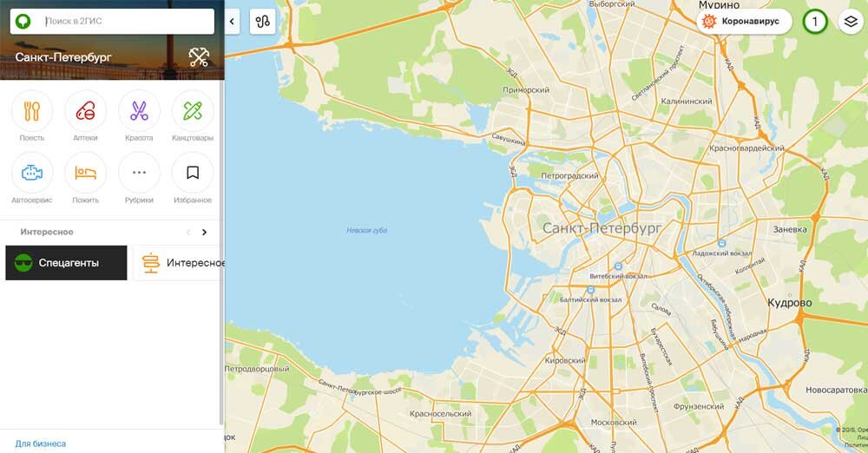Click the 2GIS green logo icon
The height and width of the screenshot is (453, 868).
coord(23,21)
